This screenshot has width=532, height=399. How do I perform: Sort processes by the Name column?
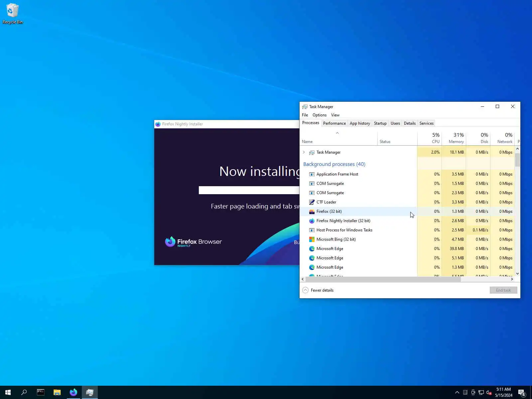tap(338, 138)
